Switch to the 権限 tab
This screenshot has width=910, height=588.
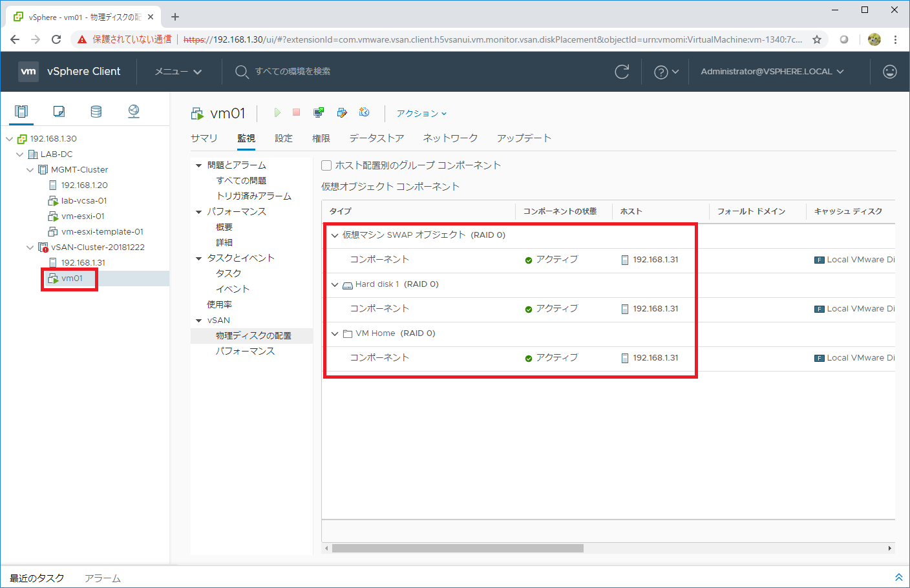click(x=321, y=138)
